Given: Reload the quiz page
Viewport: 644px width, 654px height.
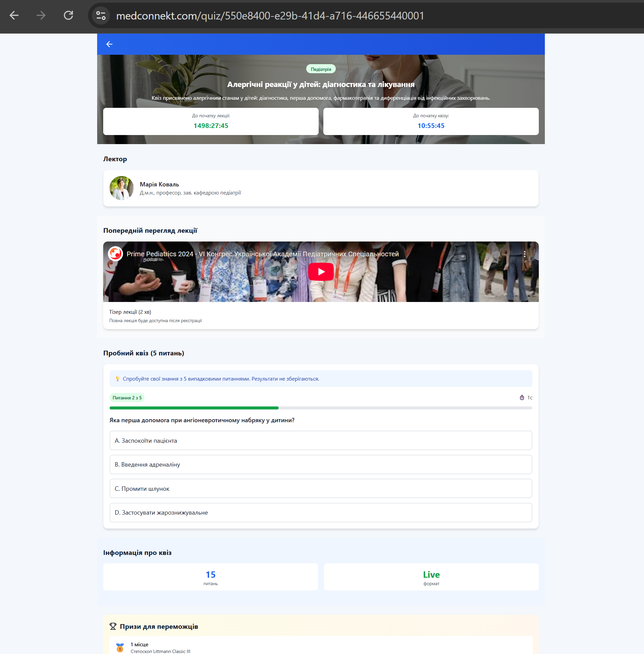Looking at the screenshot, I should click(x=68, y=15).
